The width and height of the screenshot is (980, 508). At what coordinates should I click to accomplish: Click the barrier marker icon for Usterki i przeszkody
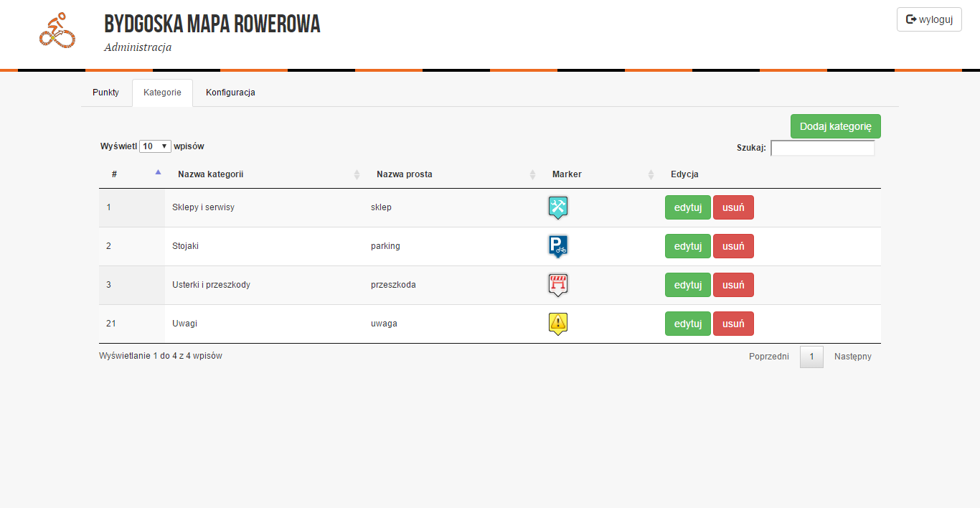[558, 285]
